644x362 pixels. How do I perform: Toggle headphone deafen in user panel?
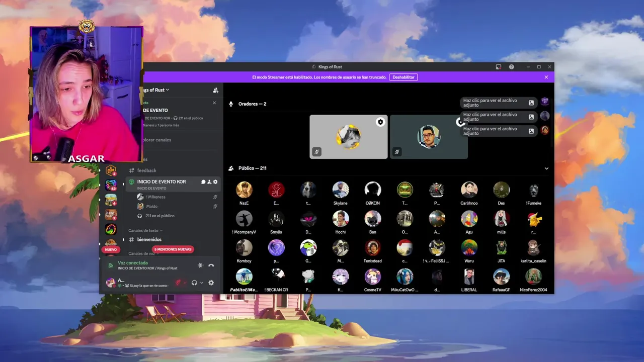point(194,283)
